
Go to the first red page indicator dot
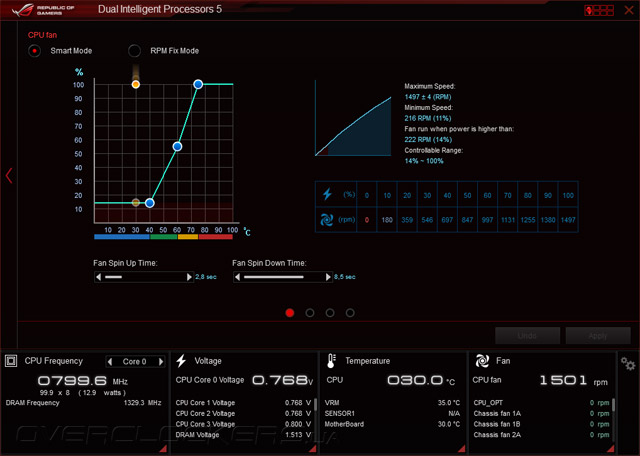[290, 313]
